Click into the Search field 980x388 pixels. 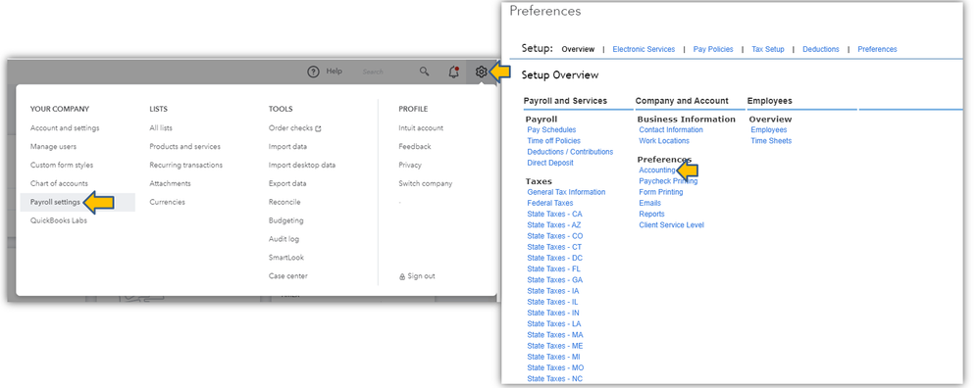(373, 72)
